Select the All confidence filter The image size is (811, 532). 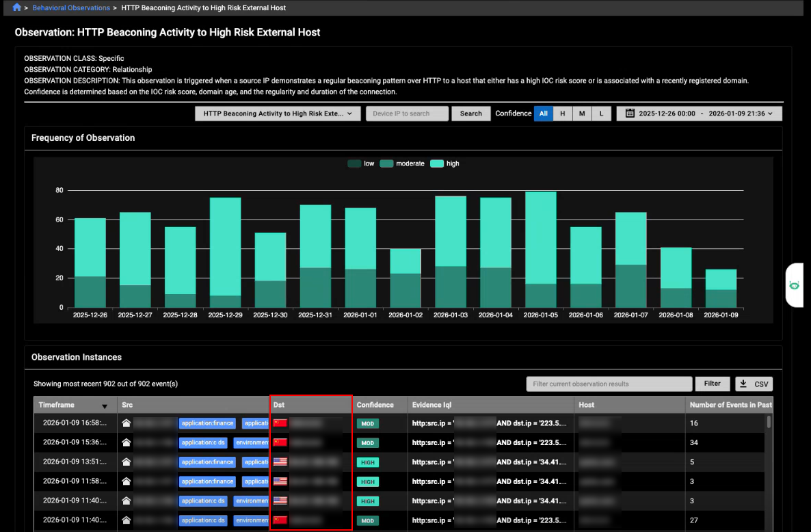544,114
